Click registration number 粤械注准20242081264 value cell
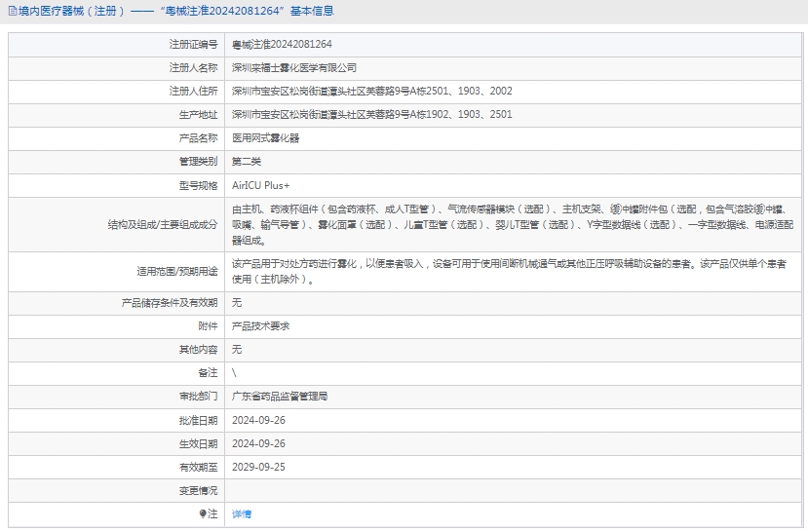 (282, 45)
